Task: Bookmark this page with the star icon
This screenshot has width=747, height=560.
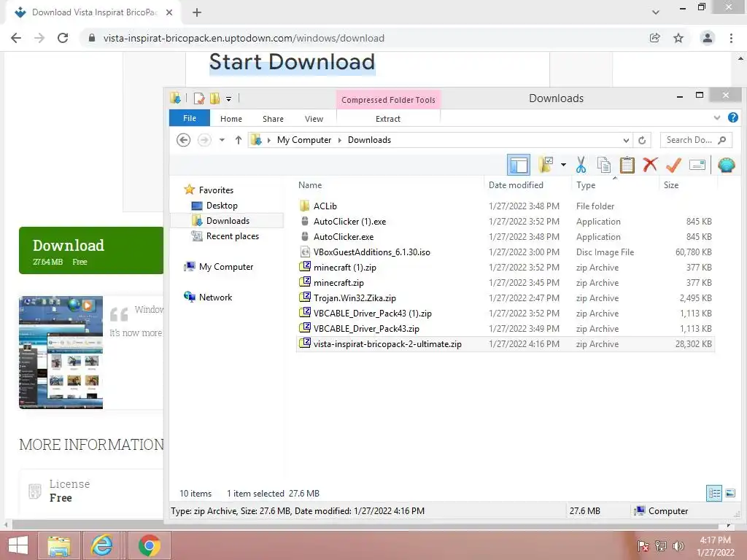Action: coord(678,38)
